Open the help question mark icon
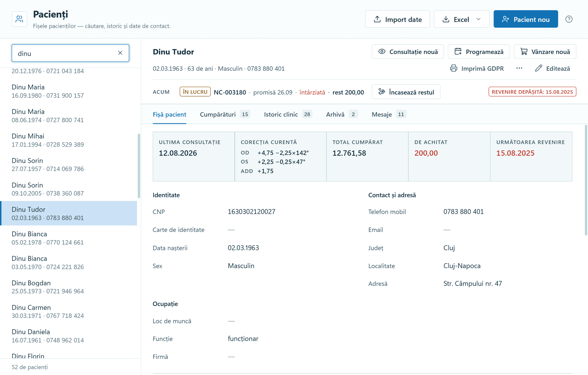The width and height of the screenshot is (588, 375). (x=569, y=19)
